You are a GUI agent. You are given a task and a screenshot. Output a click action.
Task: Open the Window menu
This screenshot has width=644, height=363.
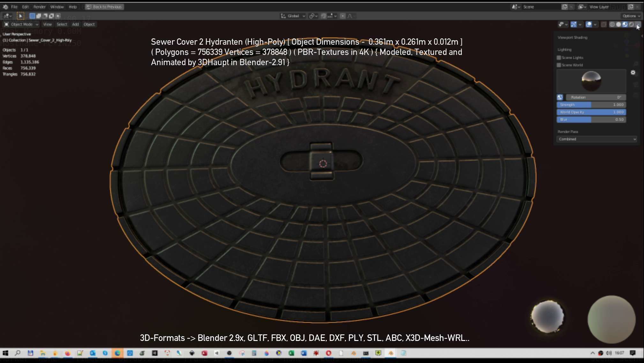coord(57,7)
